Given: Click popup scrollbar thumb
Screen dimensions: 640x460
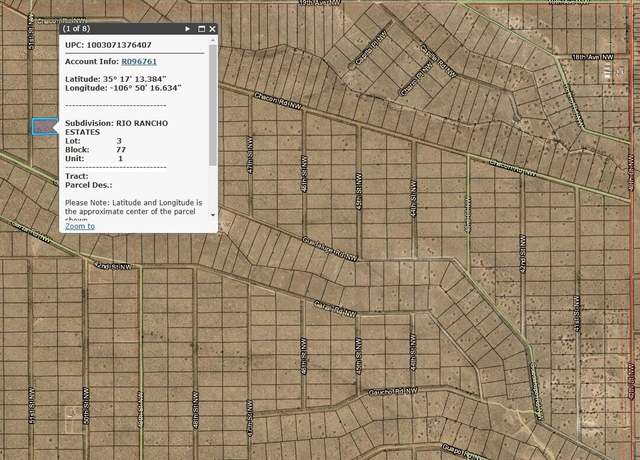Looking at the screenshot, I should coord(213,105).
